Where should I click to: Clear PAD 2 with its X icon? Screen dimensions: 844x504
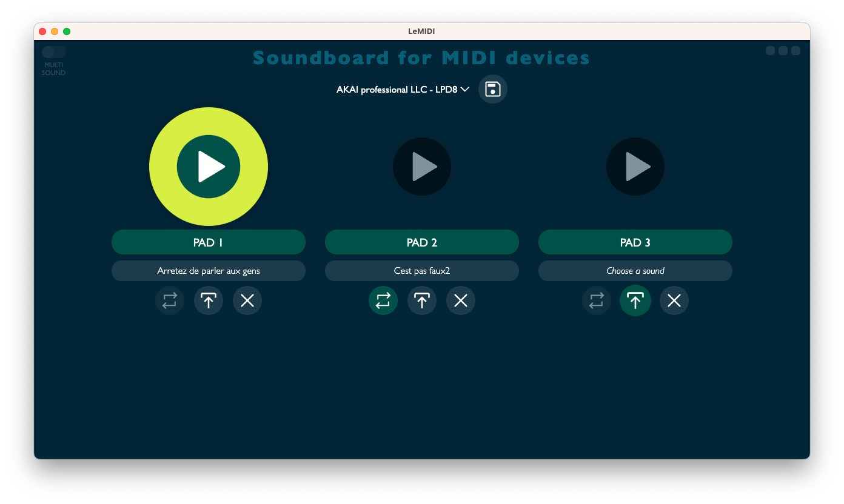point(461,300)
